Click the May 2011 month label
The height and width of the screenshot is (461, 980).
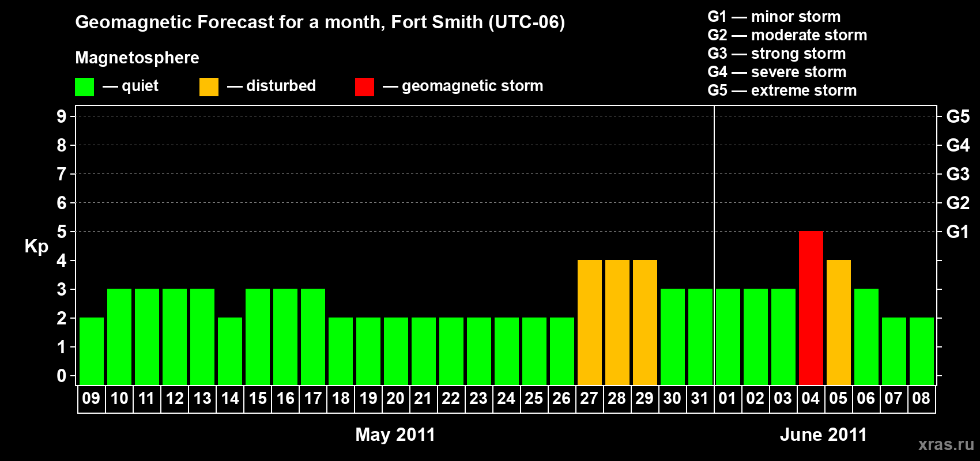[x=395, y=434]
